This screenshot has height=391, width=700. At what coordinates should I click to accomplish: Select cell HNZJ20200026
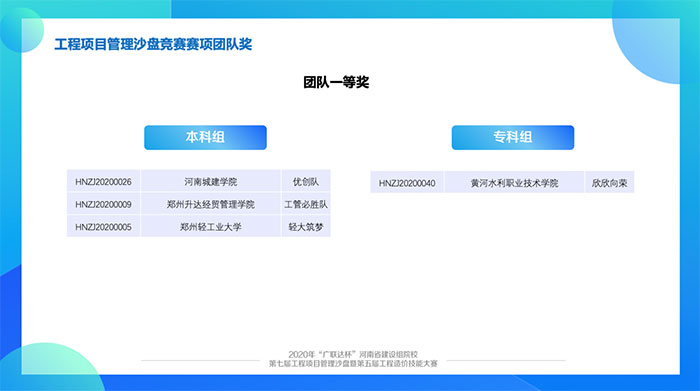pos(104,181)
